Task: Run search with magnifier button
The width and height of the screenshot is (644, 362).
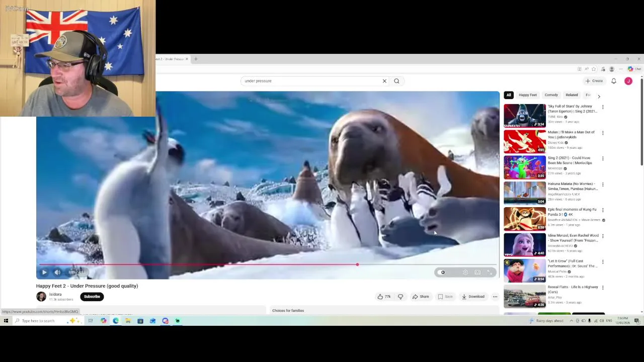Action: pos(396,81)
